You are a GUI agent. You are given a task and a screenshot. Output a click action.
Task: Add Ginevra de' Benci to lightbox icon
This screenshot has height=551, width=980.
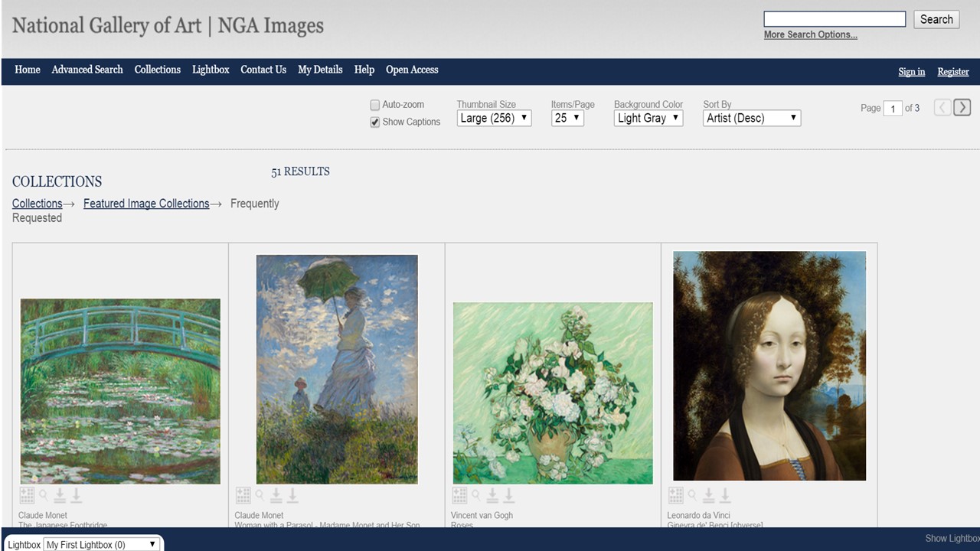pyautogui.click(x=676, y=495)
